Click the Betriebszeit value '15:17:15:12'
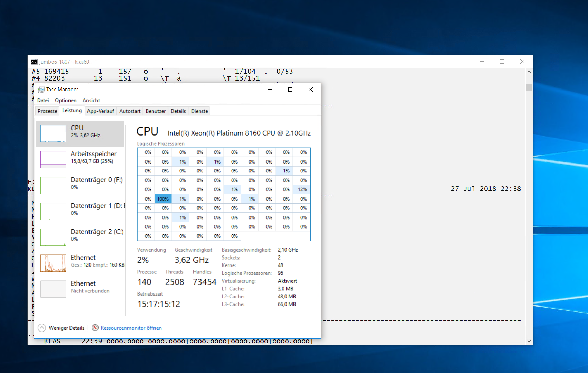 coord(159,304)
